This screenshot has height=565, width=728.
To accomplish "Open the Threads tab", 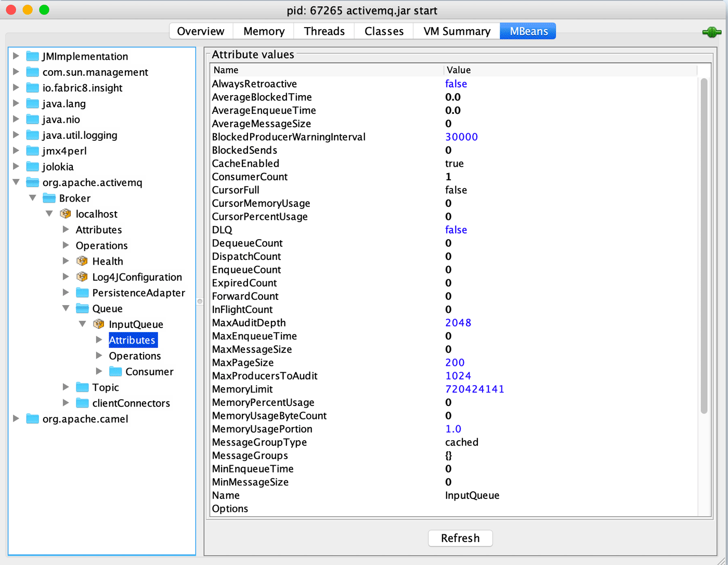I will (x=324, y=31).
